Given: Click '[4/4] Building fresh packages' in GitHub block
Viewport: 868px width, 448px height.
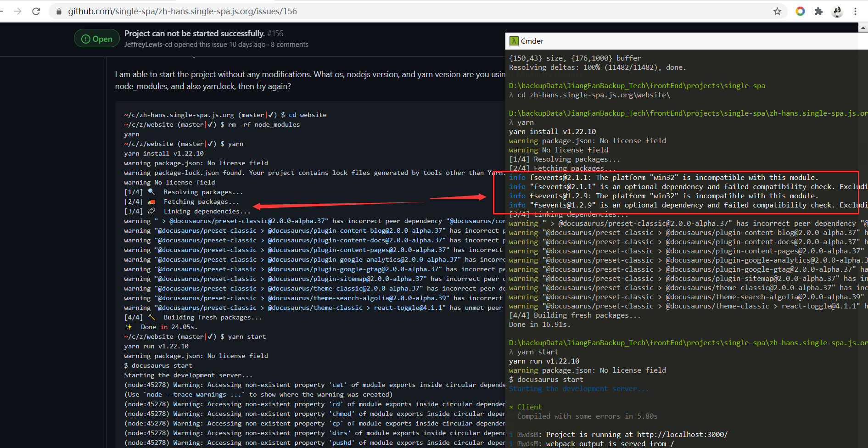Looking at the screenshot, I should coord(193,317).
